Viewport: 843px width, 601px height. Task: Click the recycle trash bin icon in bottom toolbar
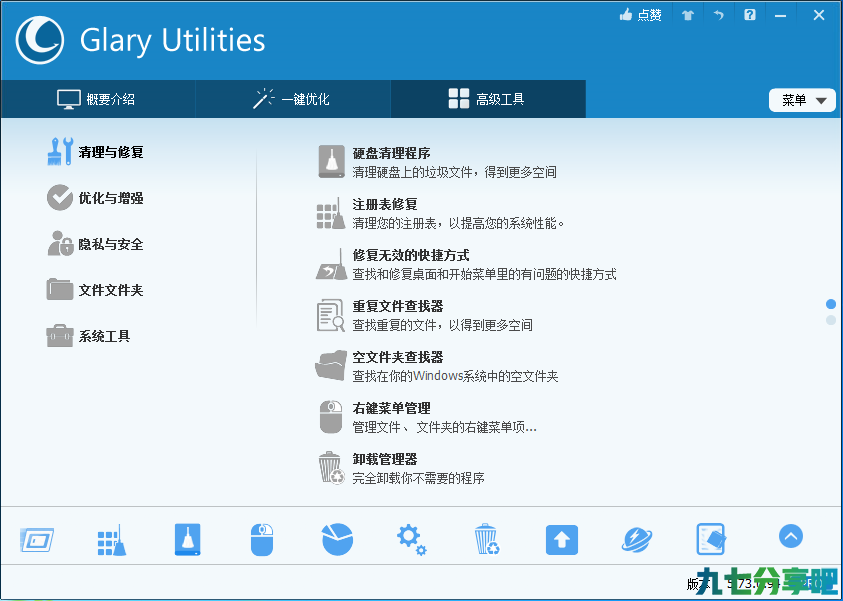pyautogui.click(x=487, y=539)
